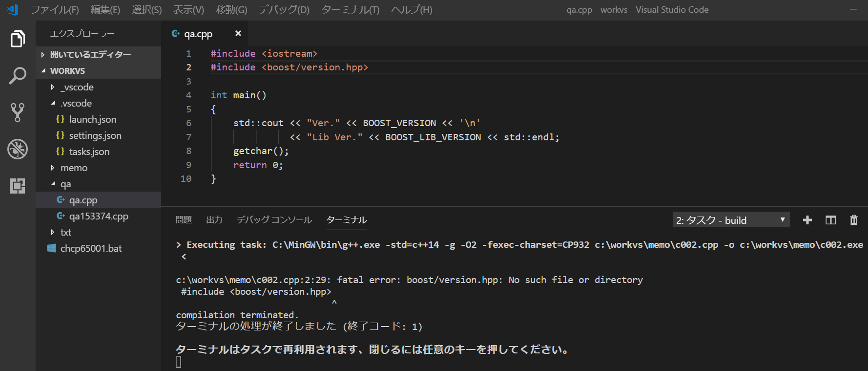
Task: Minimize the Visual Studio Code window
Action: [853, 9]
